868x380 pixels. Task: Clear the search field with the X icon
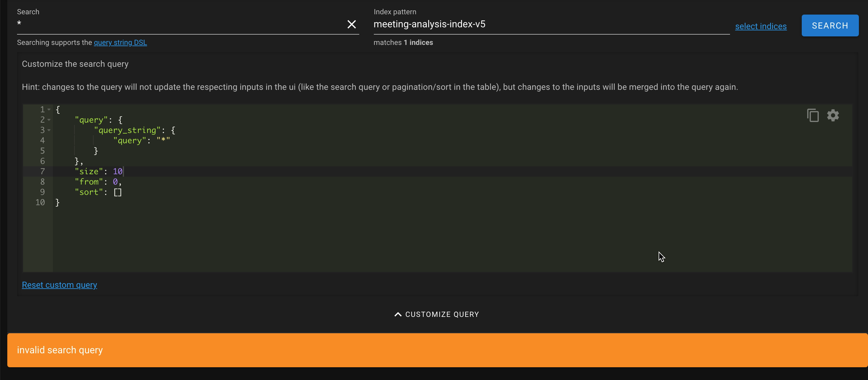pos(351,24)
